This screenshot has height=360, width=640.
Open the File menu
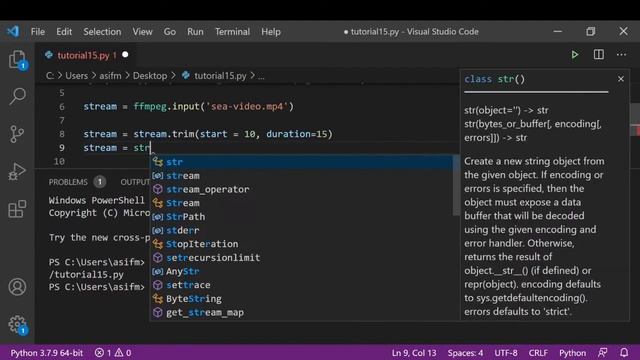(38, 32)
